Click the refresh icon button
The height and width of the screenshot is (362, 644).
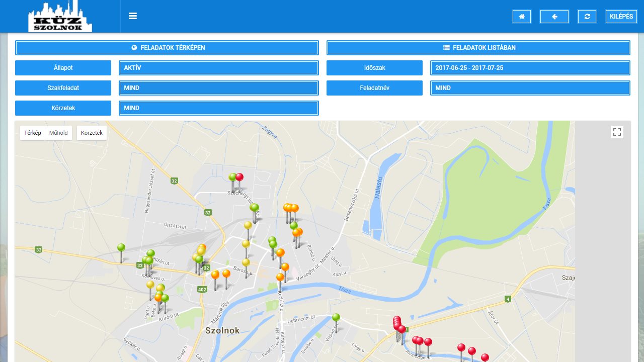click(587, 17)
